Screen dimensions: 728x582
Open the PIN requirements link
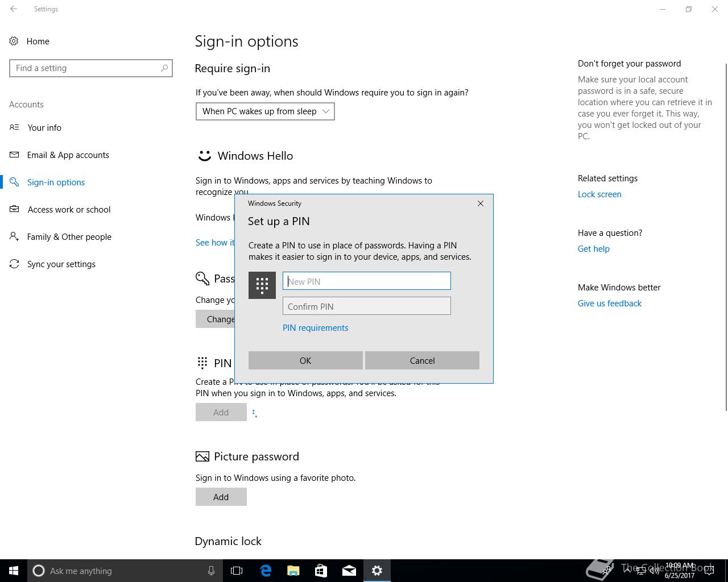click(315, 328)
